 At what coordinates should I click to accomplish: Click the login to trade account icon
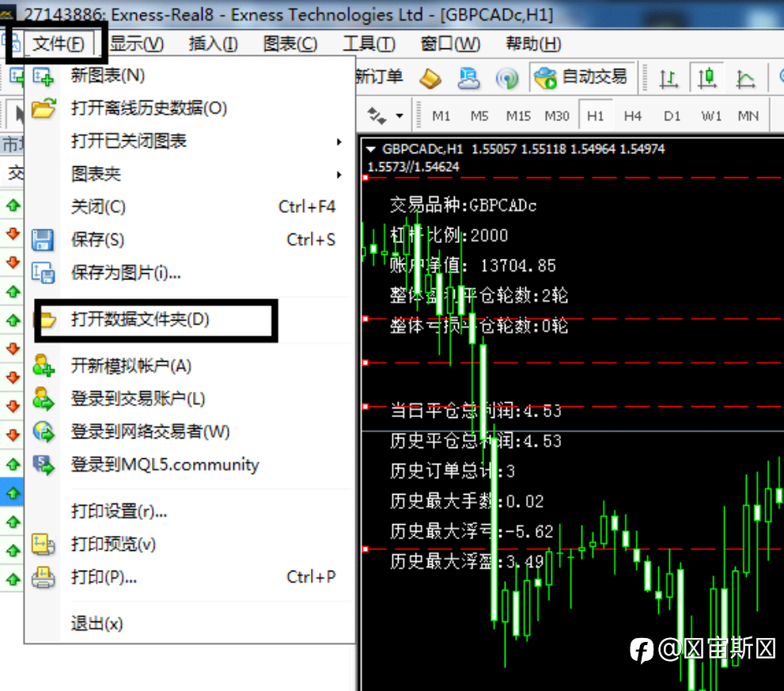[43, 399]
